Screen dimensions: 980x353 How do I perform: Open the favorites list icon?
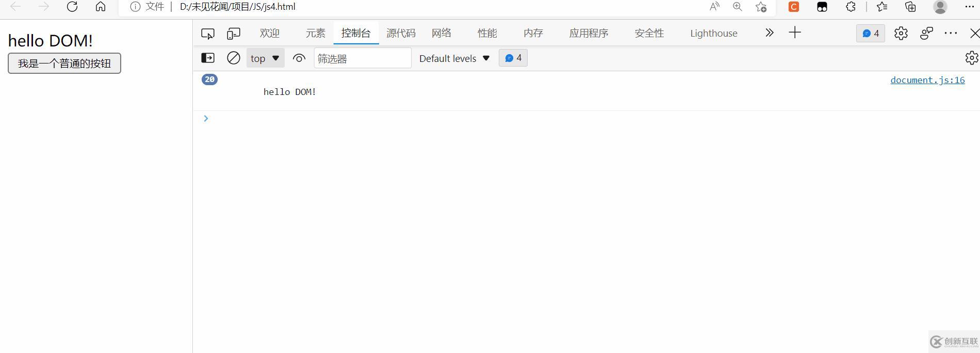(882, 7)
